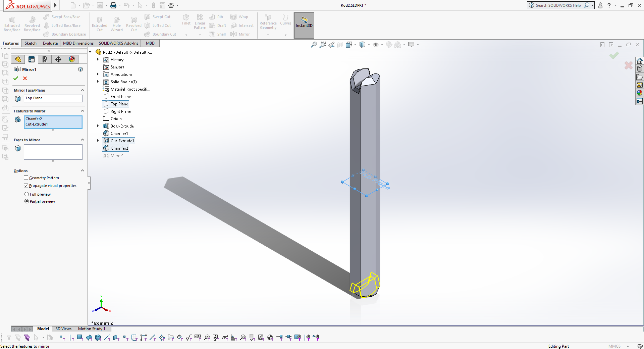
Task: Collapse the Options section
Action: (83, 170)
